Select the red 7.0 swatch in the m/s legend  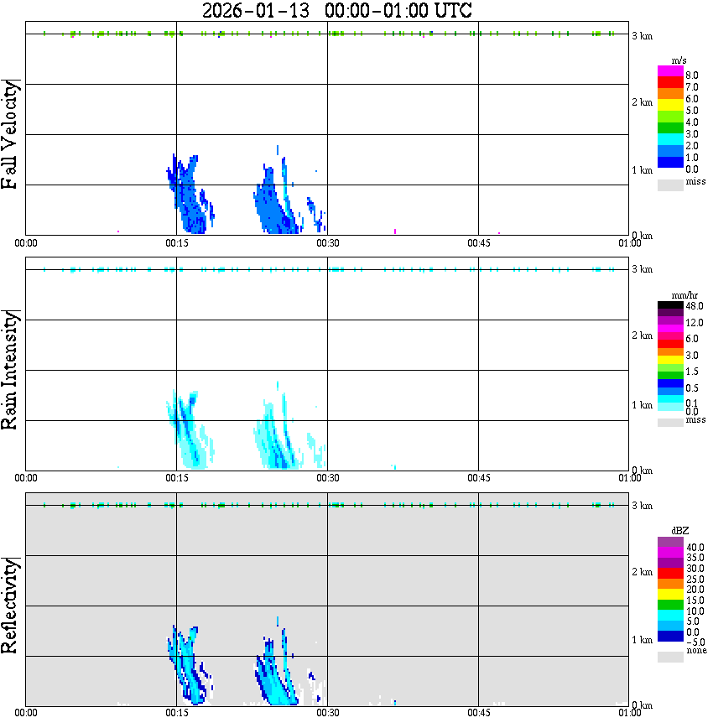tap(670, 83)
